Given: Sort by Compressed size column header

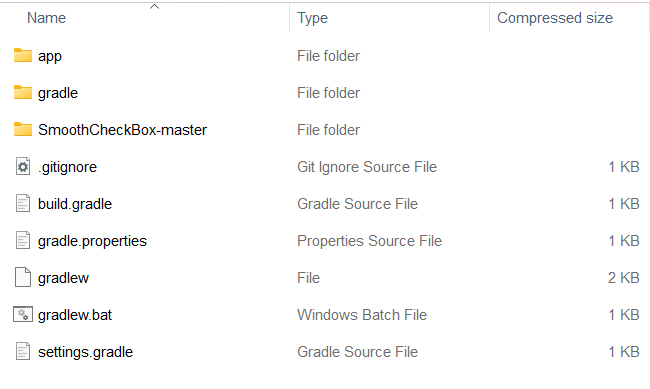Looking at the screenshot, I should click(555, 18).
